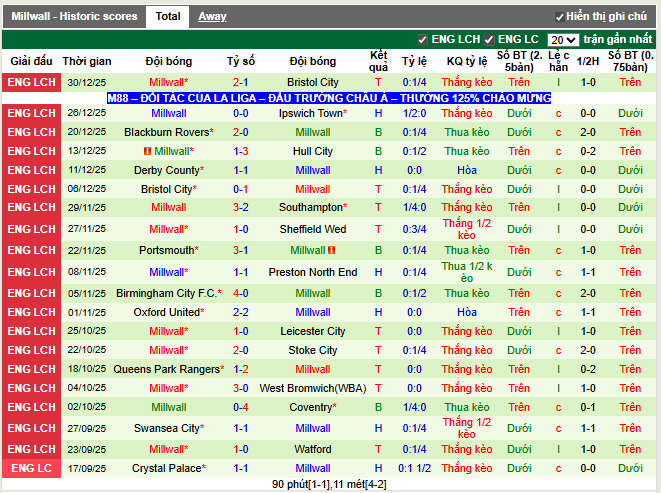This screenshot has height=493, width=661.
Task: Open Bristol City in the 30/12/25 match
Action: pyautogui.click(x=313, y=82)
